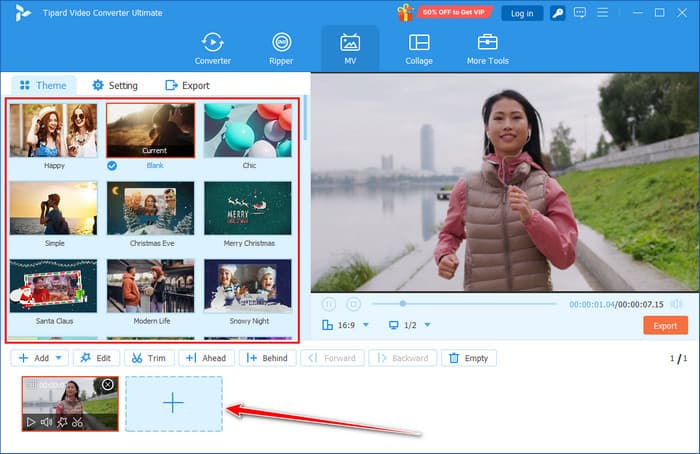Expand the Add dropdown arrow

pyautogui.click(x=60, y=358)
